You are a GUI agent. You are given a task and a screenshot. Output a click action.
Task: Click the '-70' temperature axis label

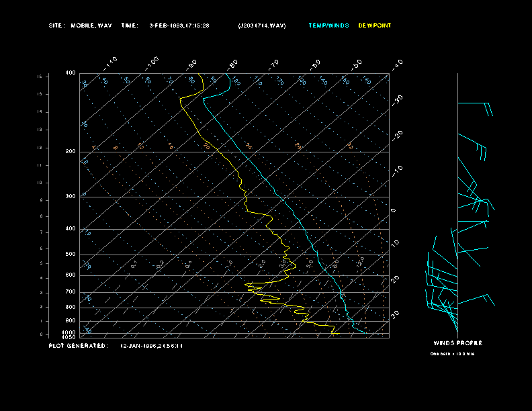pyautogui.click(x=273, y=64)
